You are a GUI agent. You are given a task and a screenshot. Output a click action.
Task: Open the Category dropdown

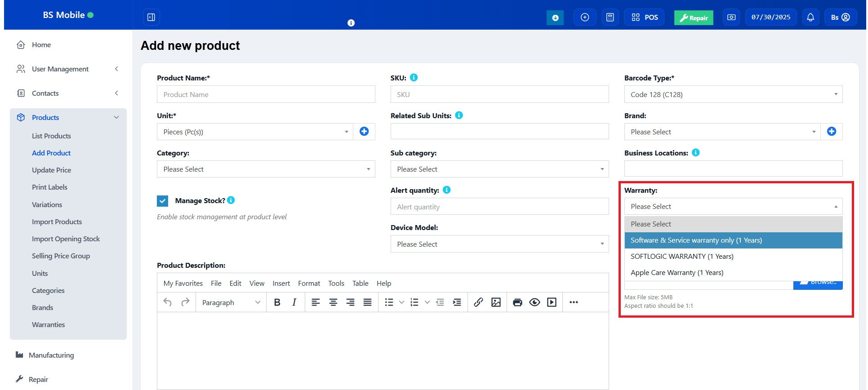tap(266, 169)
